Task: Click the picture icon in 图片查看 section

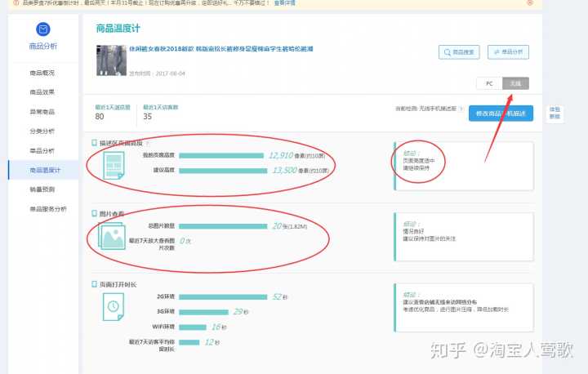Action: (x=112, y=235)
